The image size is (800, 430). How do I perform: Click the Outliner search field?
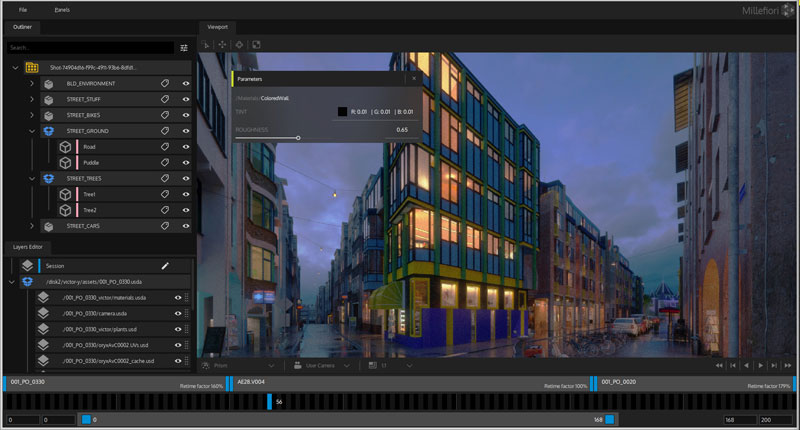pos(90,47)
